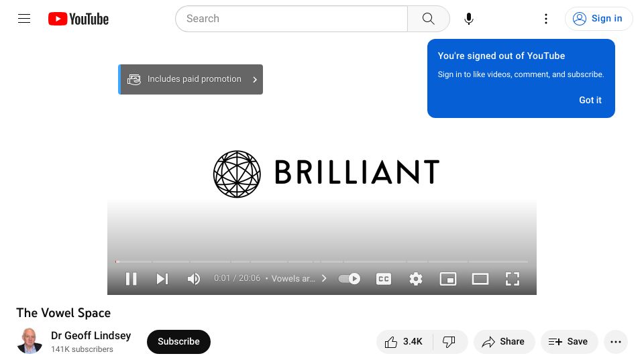Click the 141K subscribers text

pos(82,349)
